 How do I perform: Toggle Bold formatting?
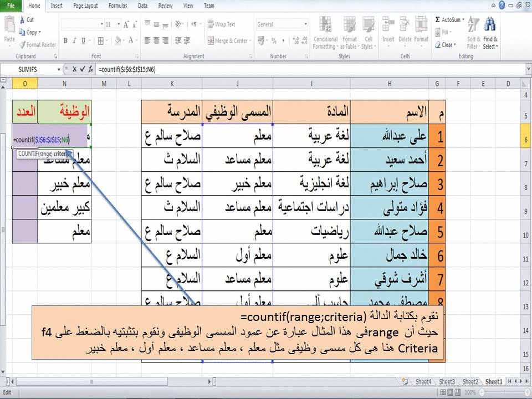click(65, 40)
